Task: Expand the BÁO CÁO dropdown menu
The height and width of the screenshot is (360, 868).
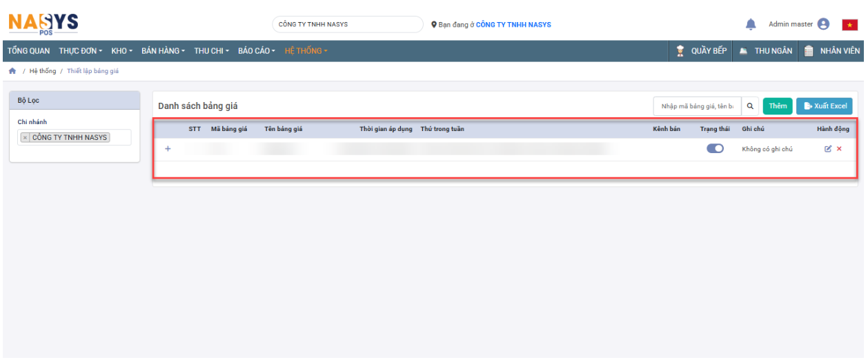Action: 257,51
